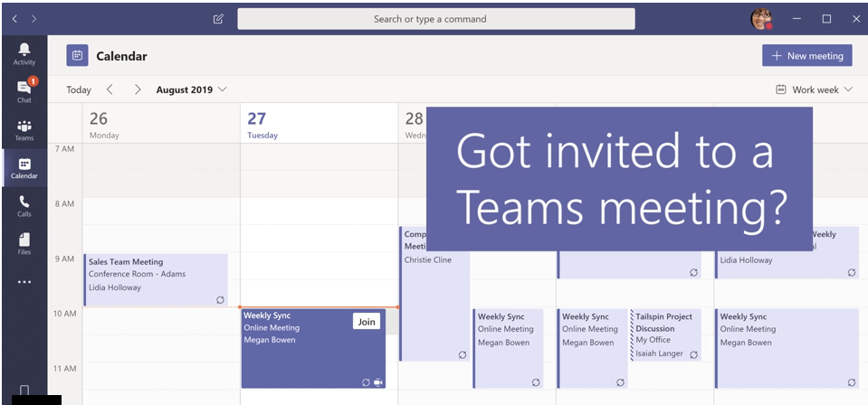Open the Work week view dropdown

pos(815,89)
